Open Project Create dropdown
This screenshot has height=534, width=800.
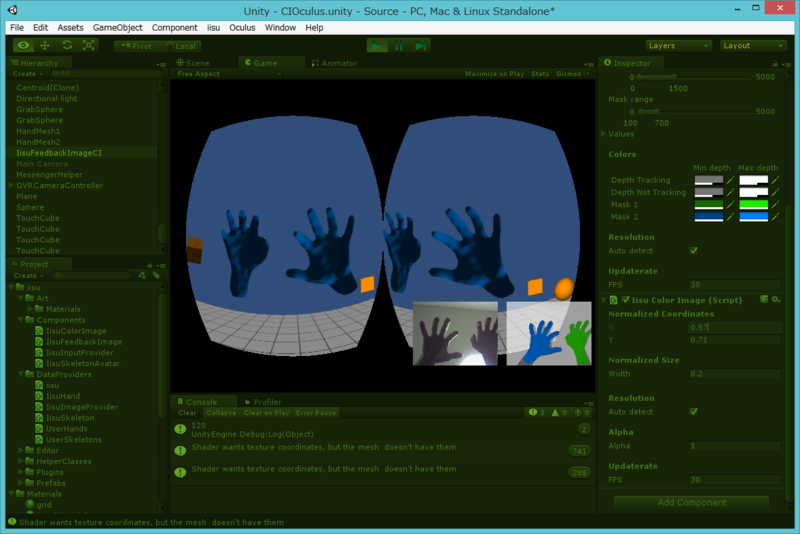pos(29,275)
